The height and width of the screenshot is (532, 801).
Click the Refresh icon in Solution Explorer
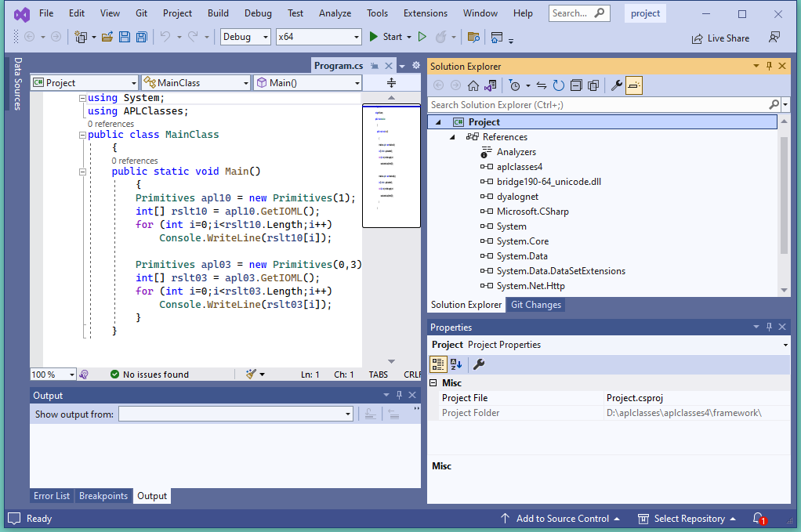558,85
